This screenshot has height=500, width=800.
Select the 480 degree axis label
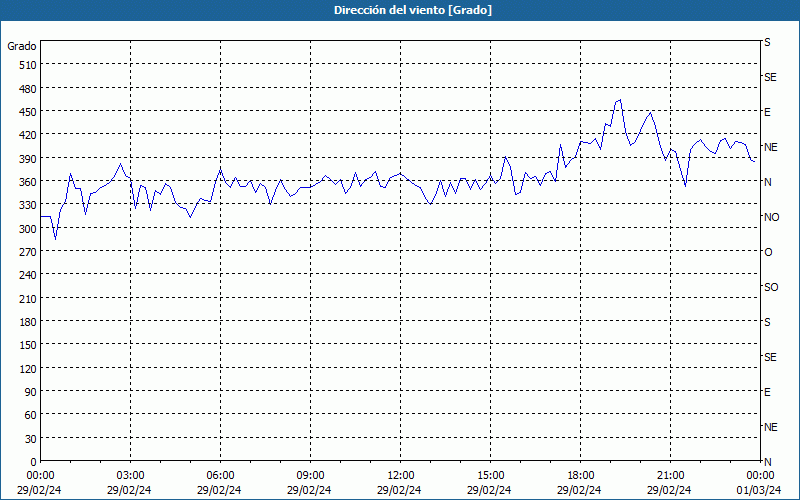[x=29, y=89]
